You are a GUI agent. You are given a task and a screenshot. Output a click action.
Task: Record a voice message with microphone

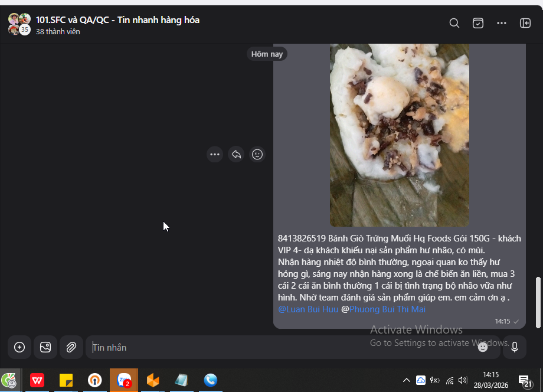coord(515,347)
